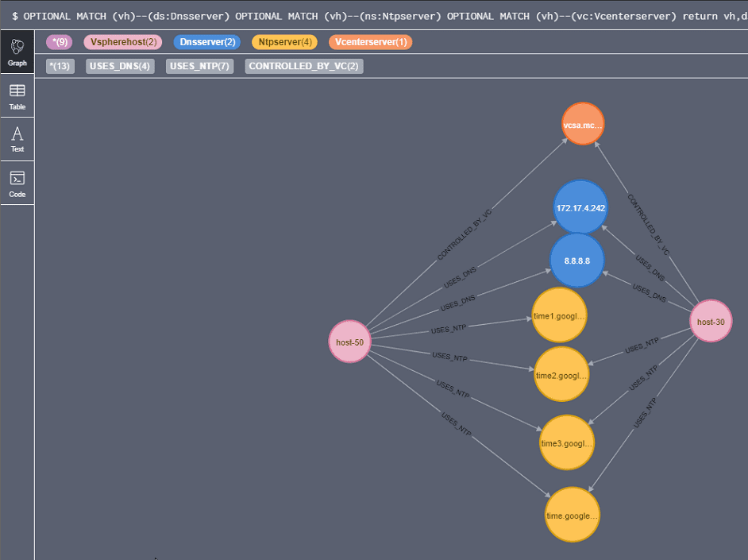This screenshot has height=560, width=748.
Task: Select the vcsa.mc node at top
Action: point(583,124)
